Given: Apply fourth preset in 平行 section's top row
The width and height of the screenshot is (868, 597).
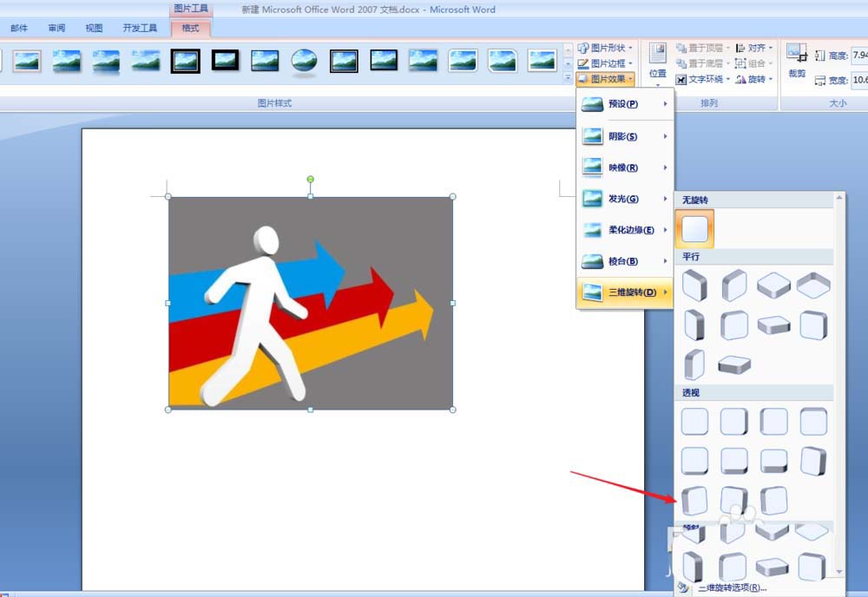Looking at the screenshot, I should pyautogui.click(x=813, y=285).
